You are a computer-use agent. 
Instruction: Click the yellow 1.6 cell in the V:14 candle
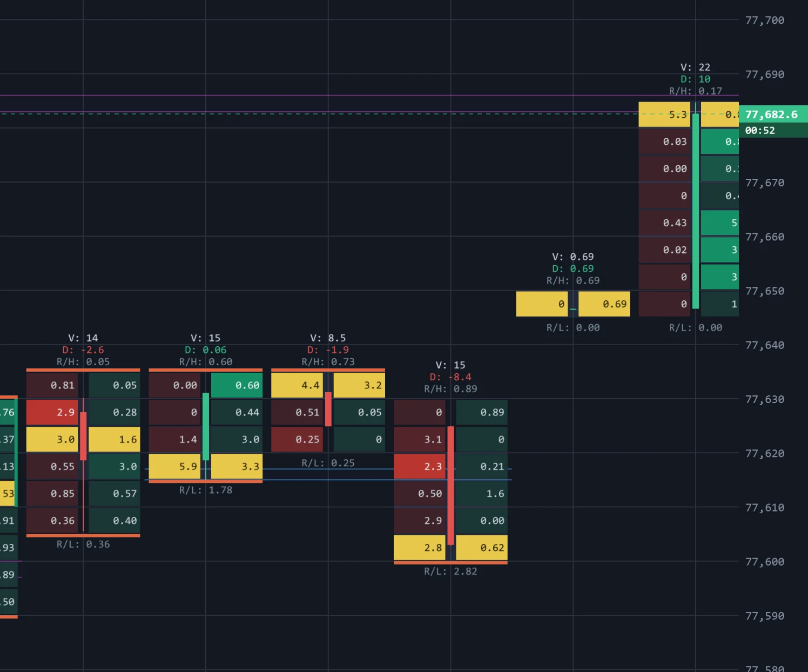(115, 439)
